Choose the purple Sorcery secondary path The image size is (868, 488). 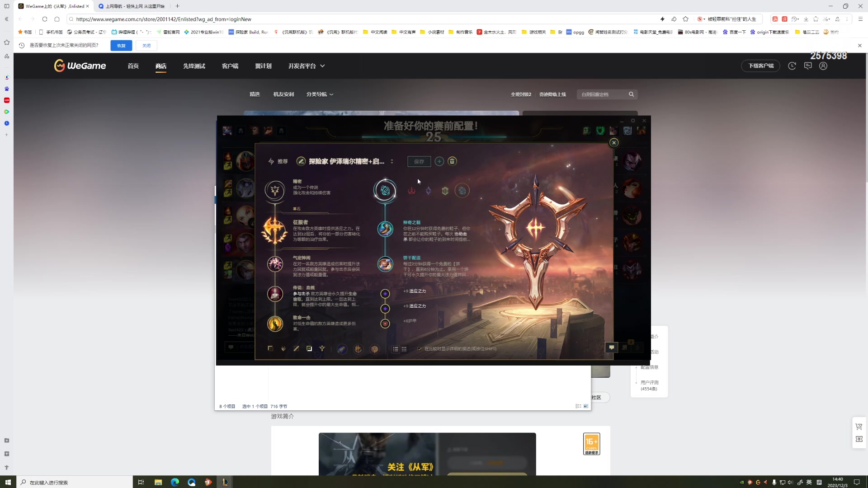pos(429,191)
